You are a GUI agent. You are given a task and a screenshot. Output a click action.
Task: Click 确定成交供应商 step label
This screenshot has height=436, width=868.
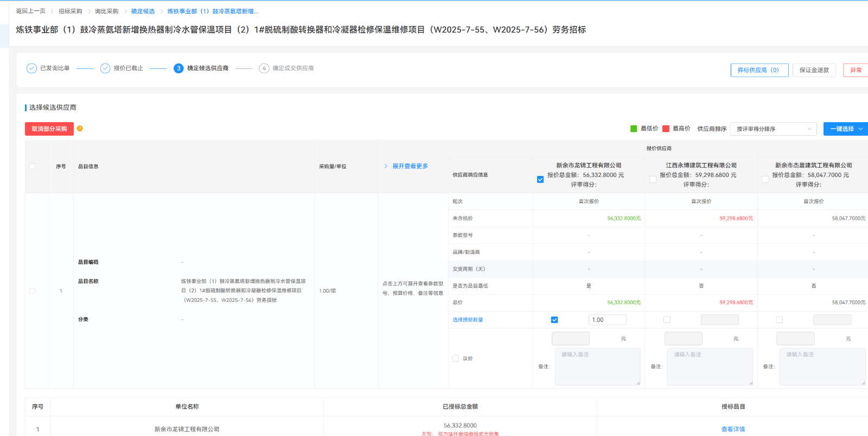293,68
